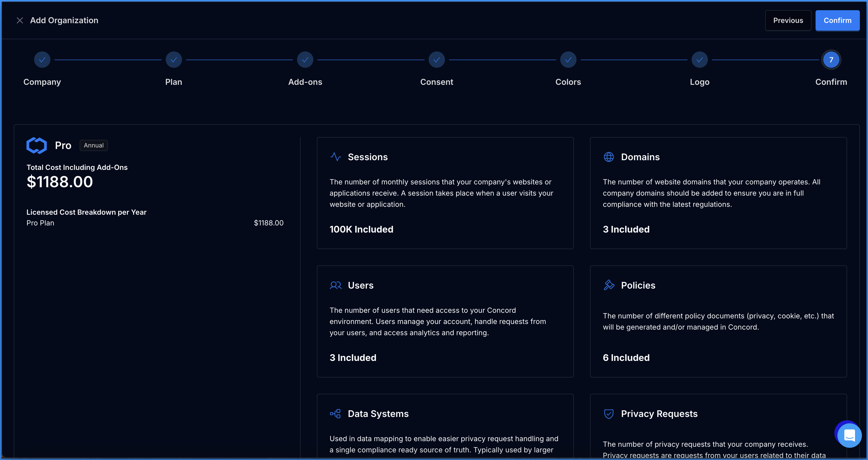Image resolution: width=868 pixels, height=460 pixels.
Task: Click the Privacy Requests card heading
Action: tap(659, 414)
